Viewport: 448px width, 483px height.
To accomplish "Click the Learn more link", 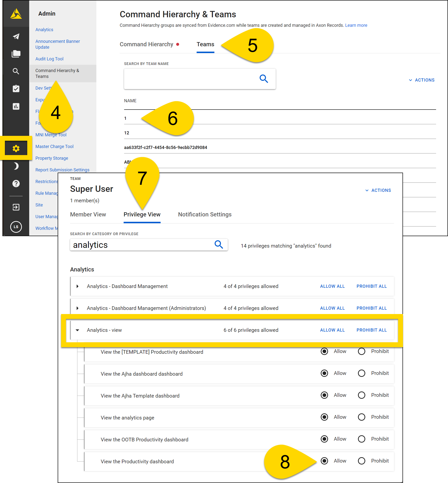I will pos(356,25).
